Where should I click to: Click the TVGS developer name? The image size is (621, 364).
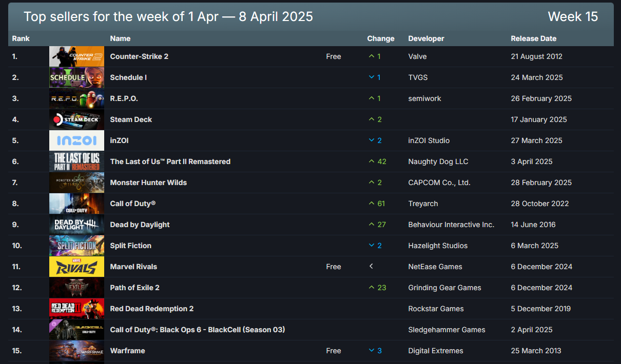tap(418, 77)
